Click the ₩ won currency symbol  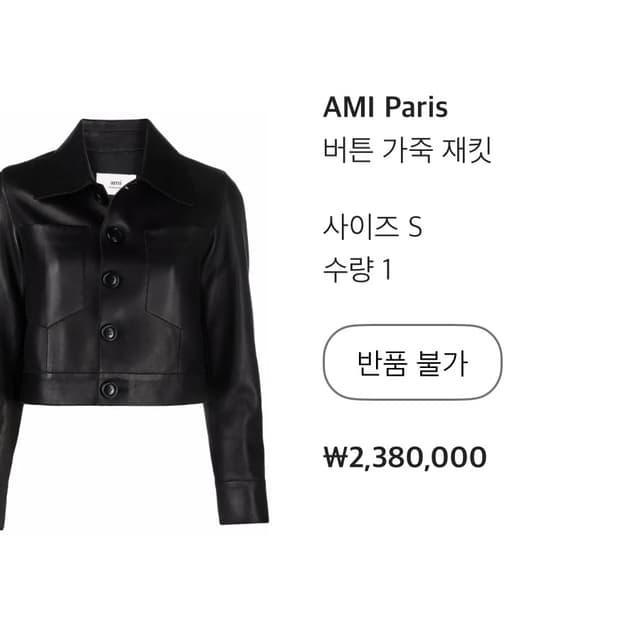[336, 457]
